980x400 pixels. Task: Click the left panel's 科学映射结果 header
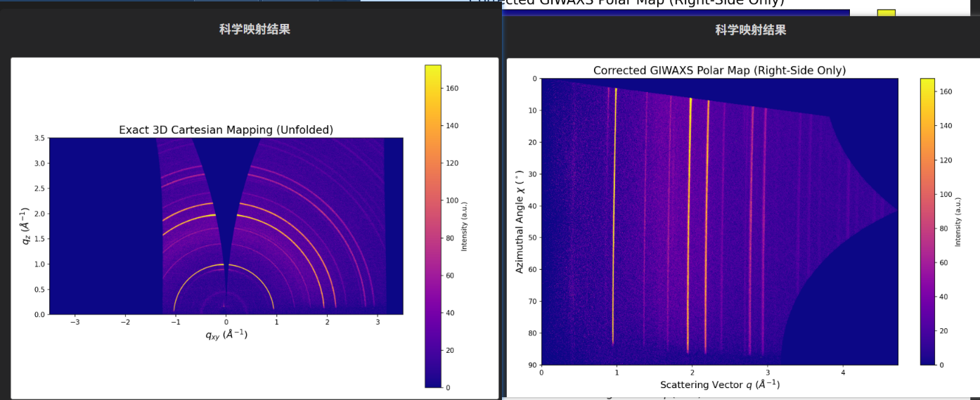tap(254, 30)
